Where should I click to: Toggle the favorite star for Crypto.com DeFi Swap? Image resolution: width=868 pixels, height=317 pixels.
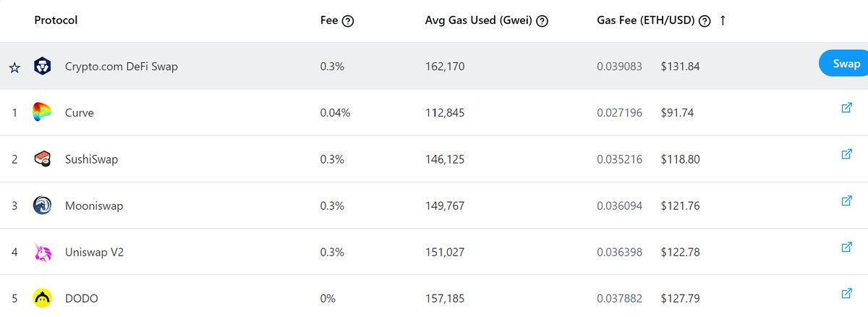click(14, 67)
